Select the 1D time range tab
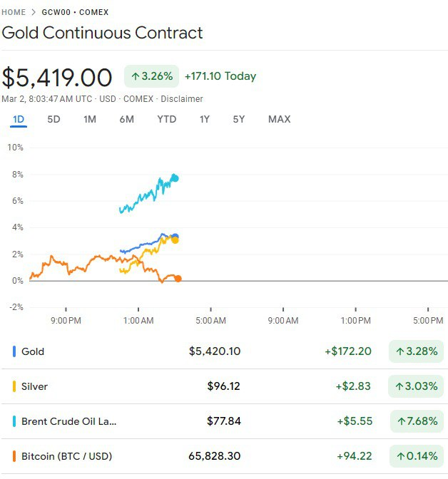The image size is (448, 479). [19, 119]
